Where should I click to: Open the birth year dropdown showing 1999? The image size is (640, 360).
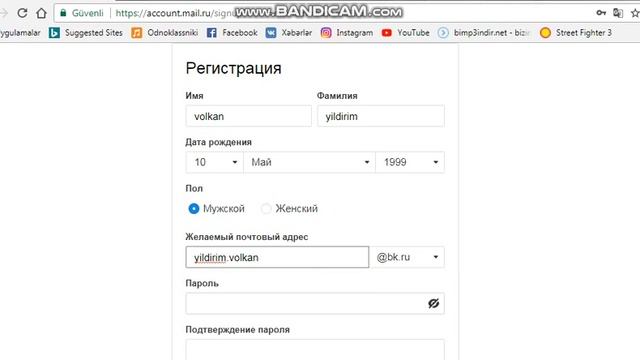[x=410, y=162]
